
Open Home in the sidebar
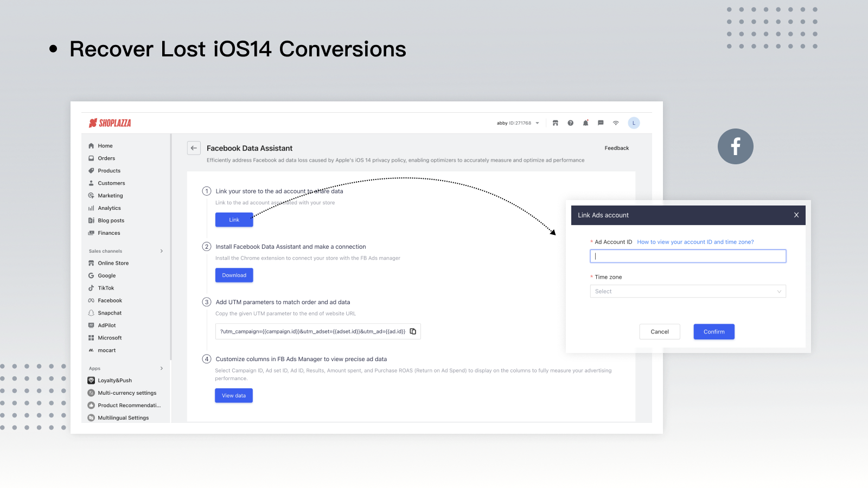(105, 146)
